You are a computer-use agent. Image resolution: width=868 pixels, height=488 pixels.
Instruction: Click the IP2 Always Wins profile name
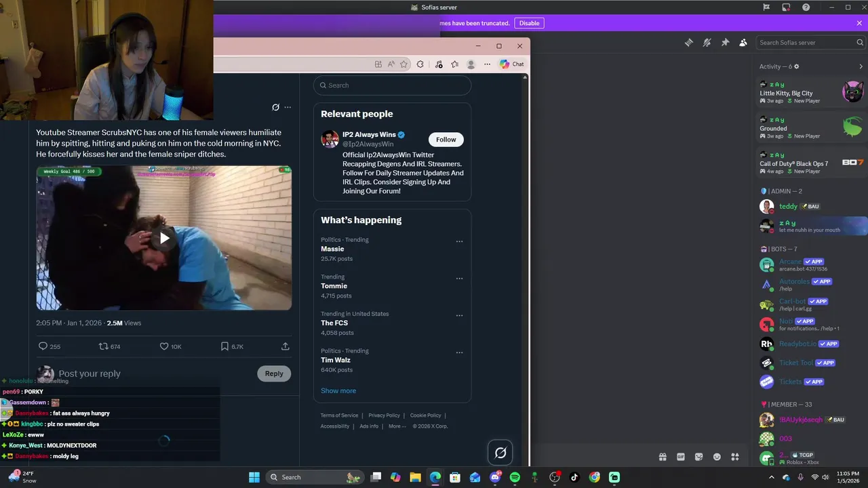(369, 134)
